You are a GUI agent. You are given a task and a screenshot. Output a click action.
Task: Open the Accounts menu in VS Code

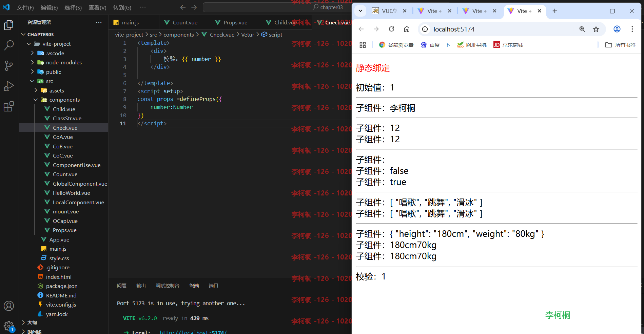9,306
